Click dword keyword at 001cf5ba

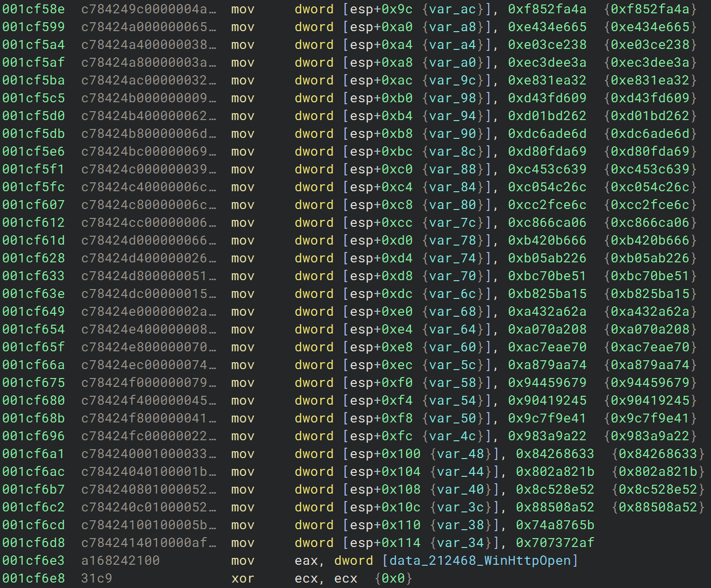pyautogui.click(x=314, y=80)
